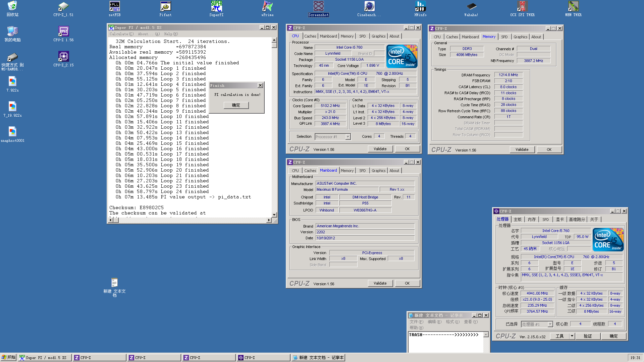Open 文件 menu in Notepad
Image resolution: width=644 pixels, height=362 pixels.
(x=416, y=322)
